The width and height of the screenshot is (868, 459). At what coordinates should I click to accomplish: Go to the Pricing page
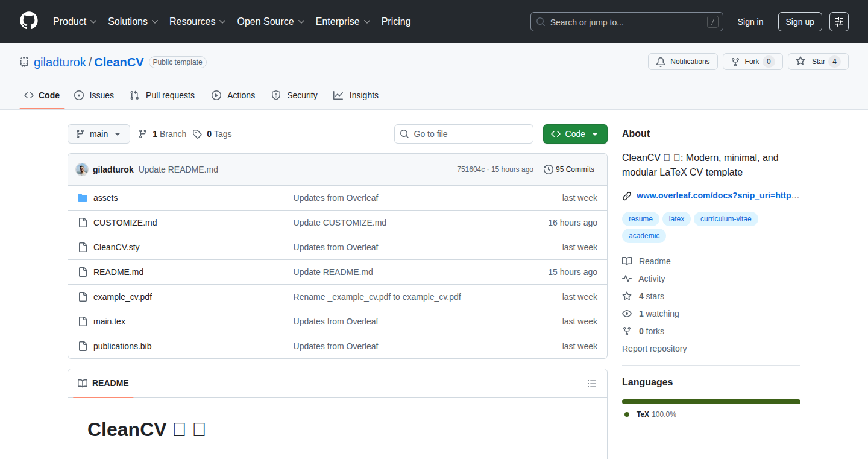click(x=396, y=22)
